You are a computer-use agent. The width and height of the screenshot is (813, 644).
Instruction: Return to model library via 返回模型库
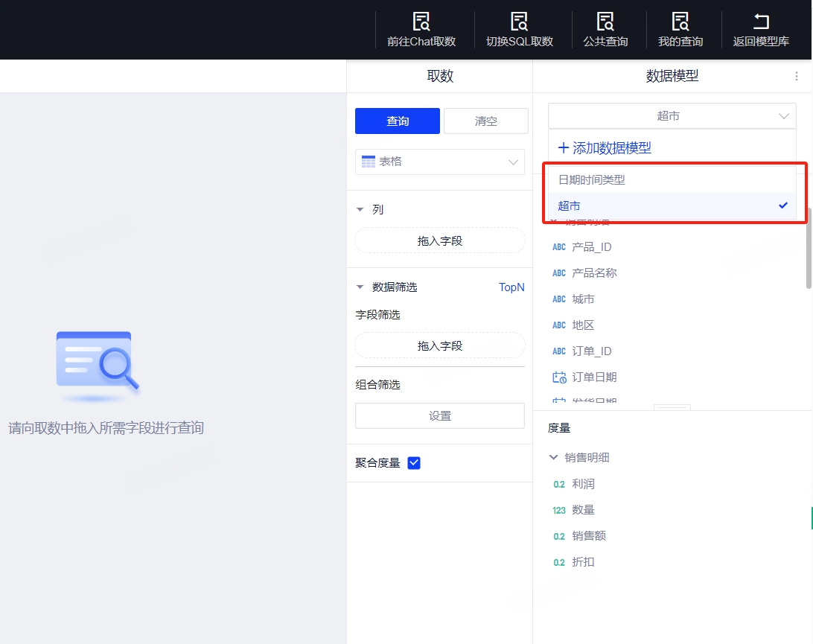[x=761, y=30]
